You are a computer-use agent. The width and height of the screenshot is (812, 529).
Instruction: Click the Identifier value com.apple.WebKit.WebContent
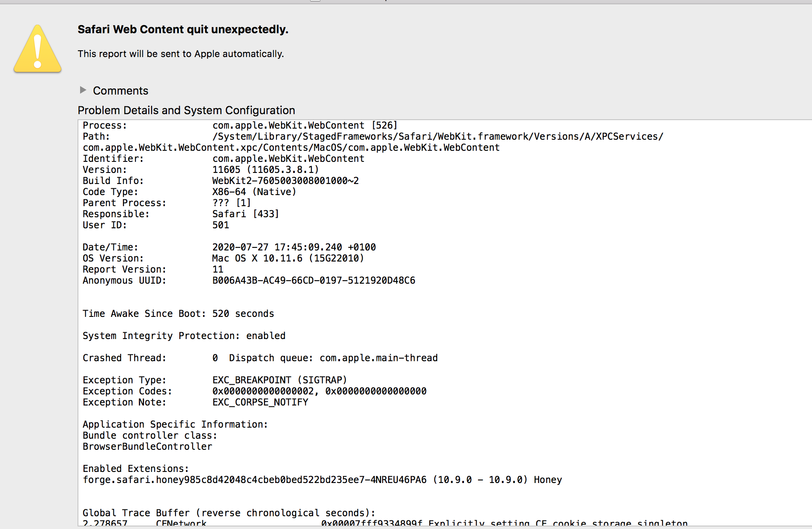(288, 158)
